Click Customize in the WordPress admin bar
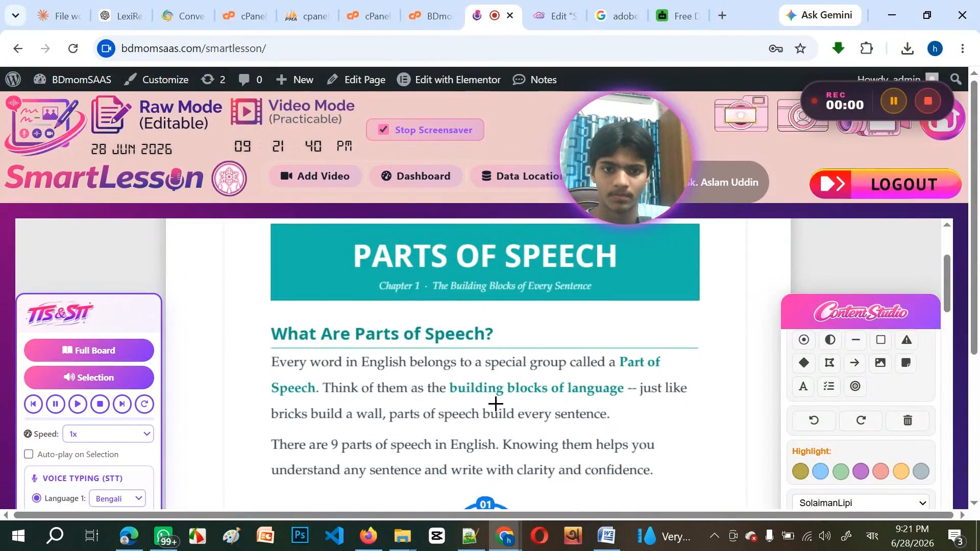 pyautogui.click(x=157, y=80)
